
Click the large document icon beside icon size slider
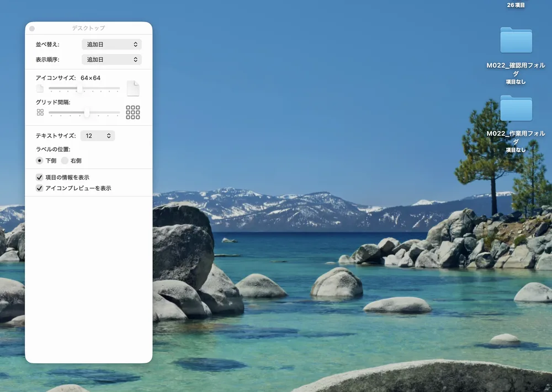pyautogui.click(x=133, y=88)
